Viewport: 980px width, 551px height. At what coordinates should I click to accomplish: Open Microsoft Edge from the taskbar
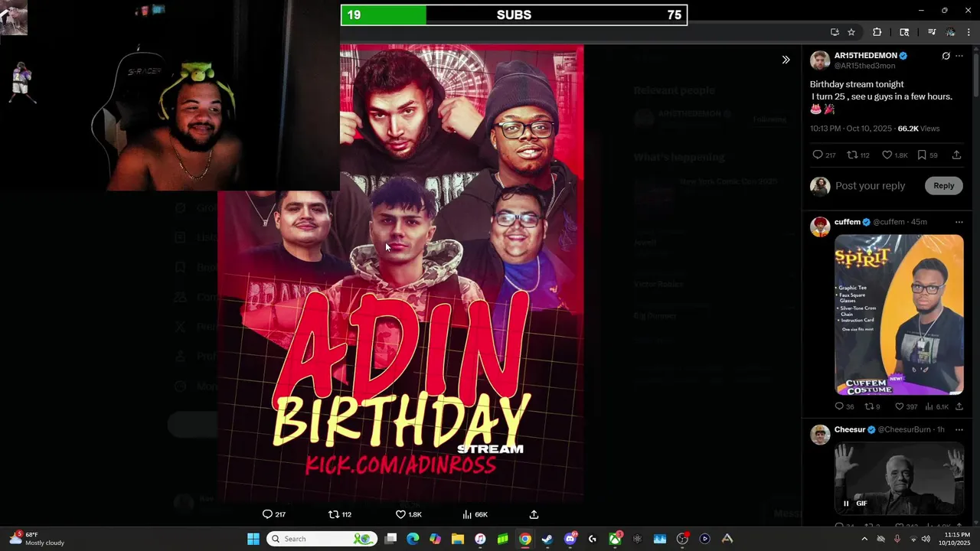coord(413,539)
